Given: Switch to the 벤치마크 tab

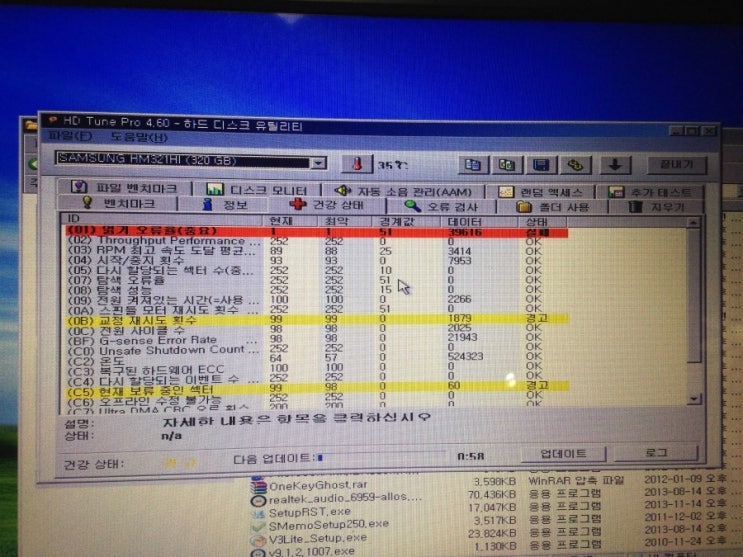Looking at the screenshot, I should [x=117, y=203].
